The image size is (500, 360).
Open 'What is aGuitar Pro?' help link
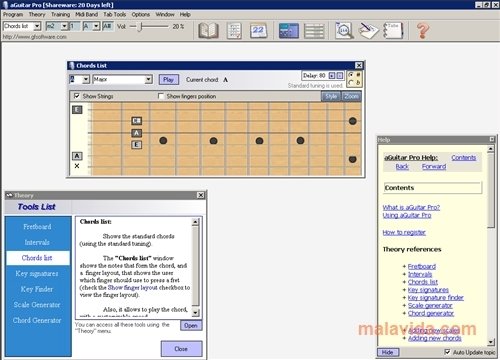(x=411, y=207)
